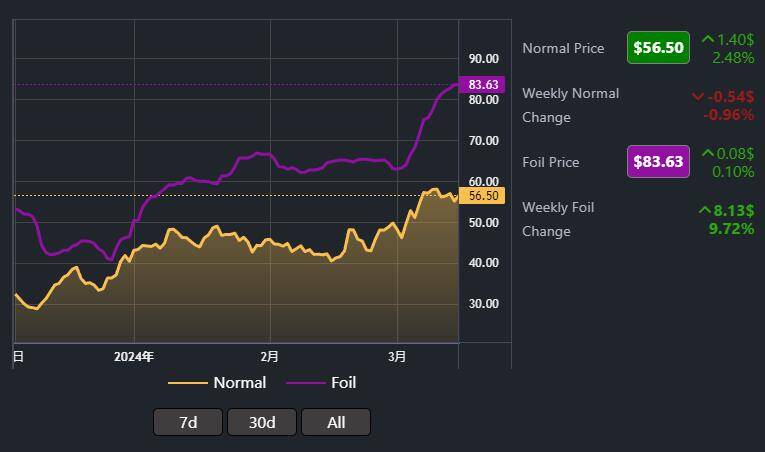This screenshot has width=765, height=452.
Task: Click the yellow 56.50 axis price marker
Action: [482, 196]
